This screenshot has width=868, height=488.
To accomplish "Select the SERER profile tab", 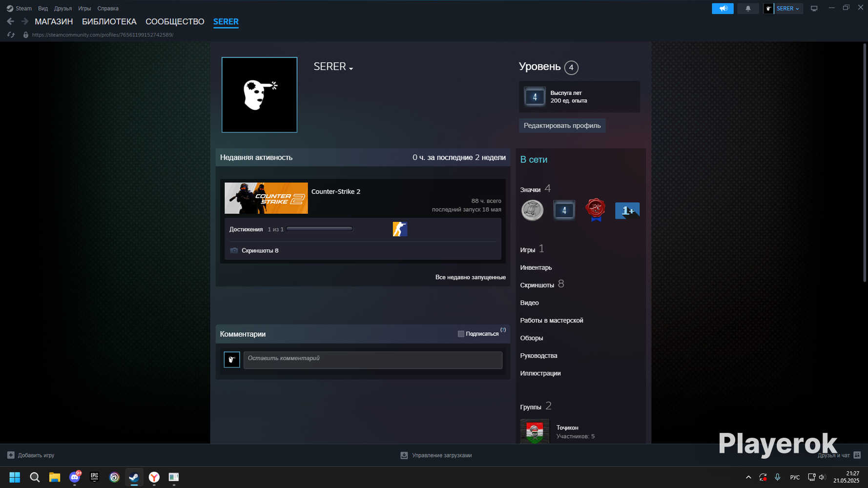I will coord(226,21).
